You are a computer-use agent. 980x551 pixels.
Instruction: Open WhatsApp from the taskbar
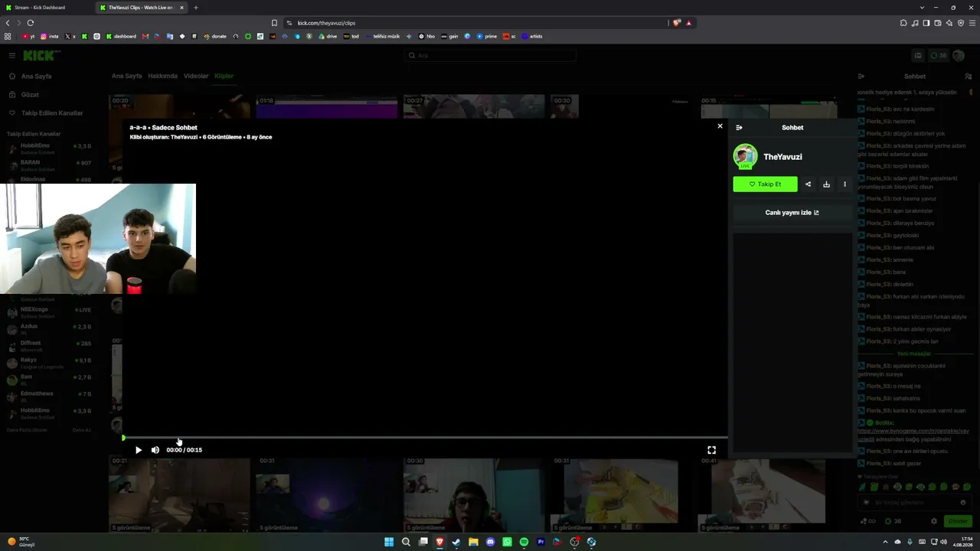pyautogui.click(x=507, y=542)
